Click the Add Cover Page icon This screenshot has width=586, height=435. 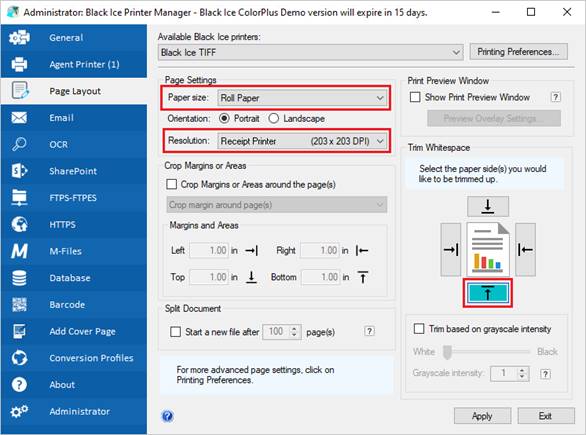coord(19,331)
